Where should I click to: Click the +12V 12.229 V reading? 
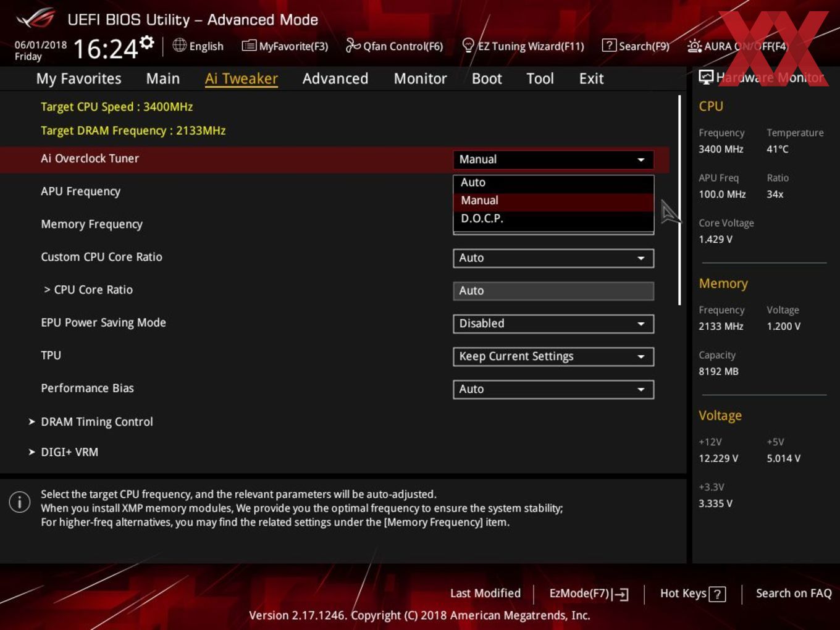coord(718,459)
